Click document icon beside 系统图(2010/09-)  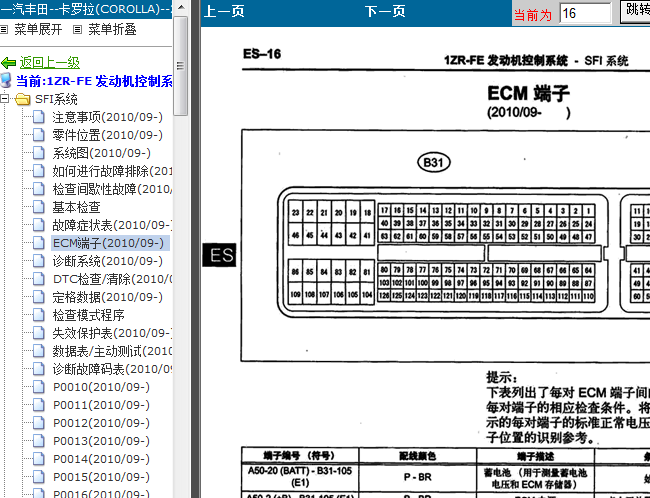click(x=39, y=153)
